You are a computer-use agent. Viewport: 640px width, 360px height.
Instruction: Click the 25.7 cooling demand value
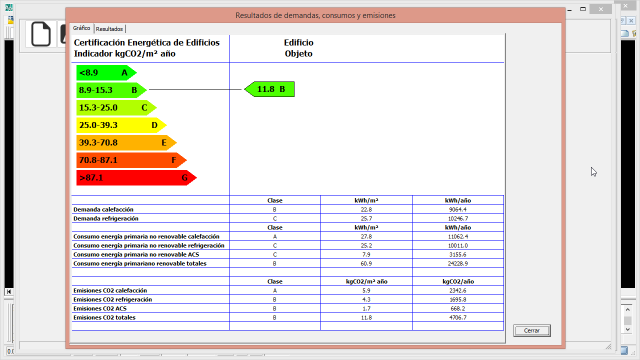(366, 218)
